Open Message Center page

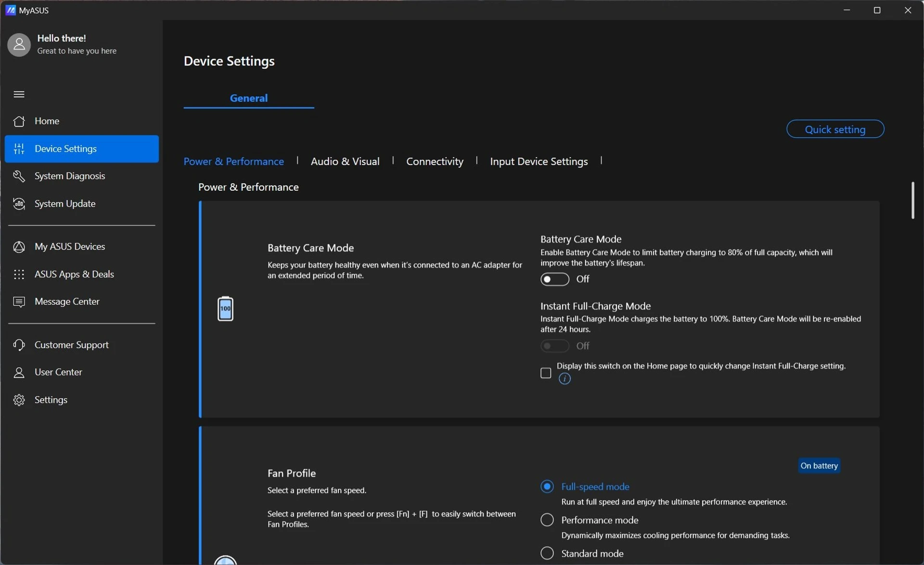pos(82,302)
